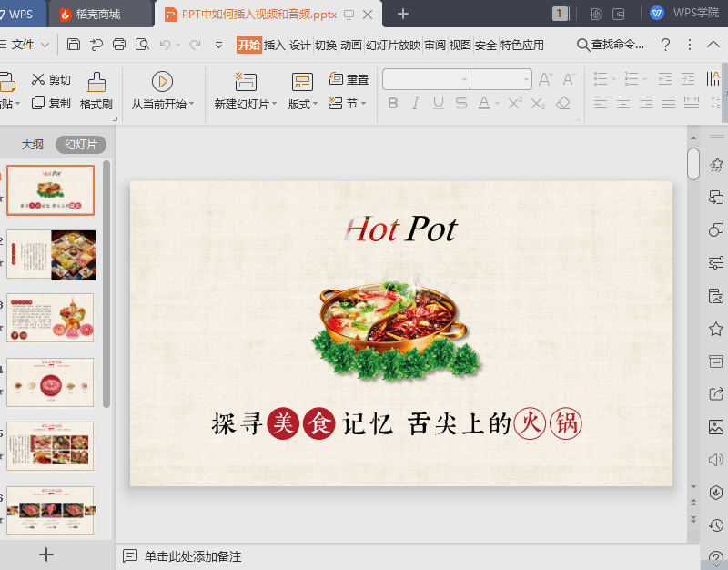Open the Animation (动画) ribbon tab
The image size is (728, 570).
click(x=351, y=45)
